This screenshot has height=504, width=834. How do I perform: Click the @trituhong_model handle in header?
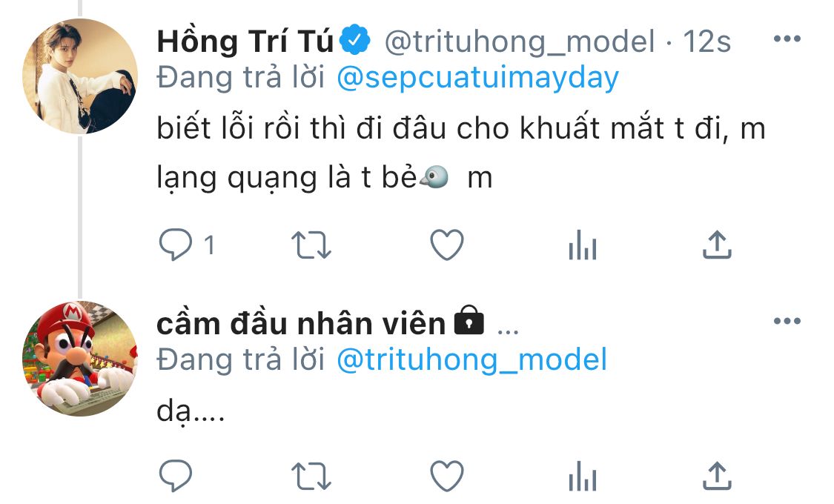click(x=519, y=42)
